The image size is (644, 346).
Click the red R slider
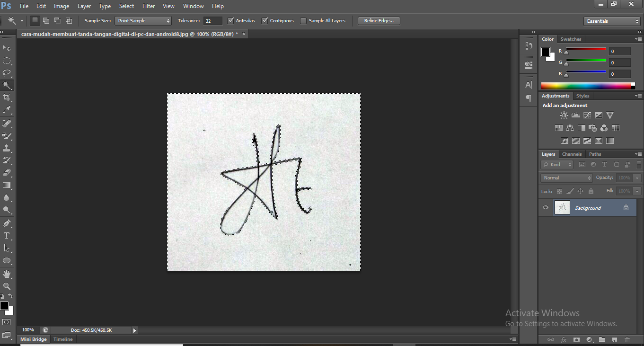click(x=586, y=49)
